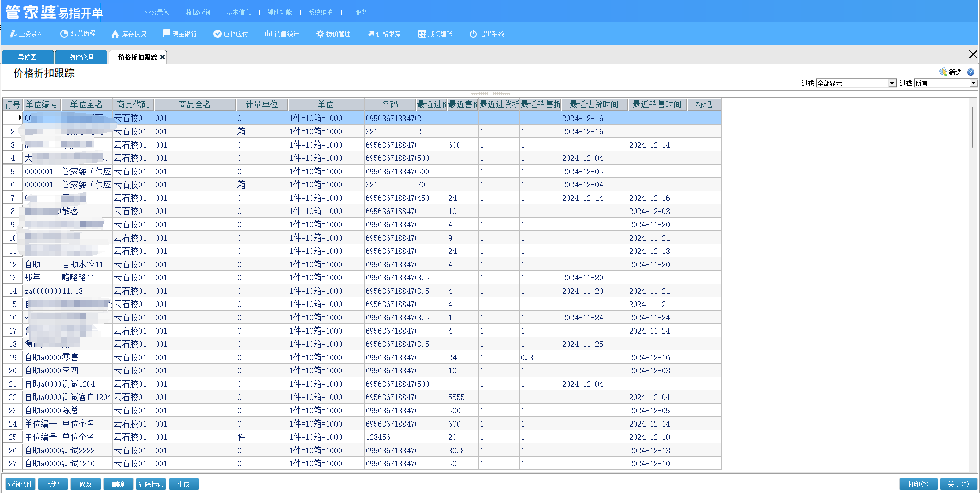Select the 测试2222 cell
This screenshot has height=493, width=980.
[x=86, y=451]
